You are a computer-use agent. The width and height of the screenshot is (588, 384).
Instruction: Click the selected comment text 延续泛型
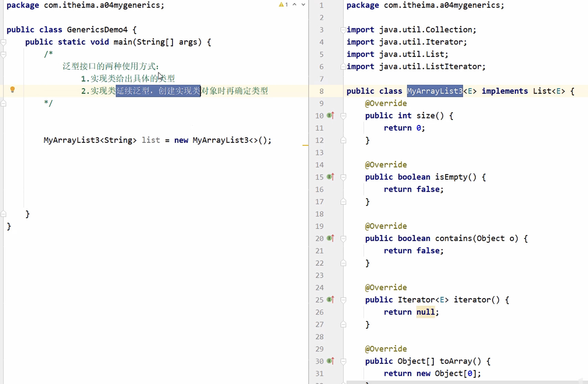(x=133, y=91)
